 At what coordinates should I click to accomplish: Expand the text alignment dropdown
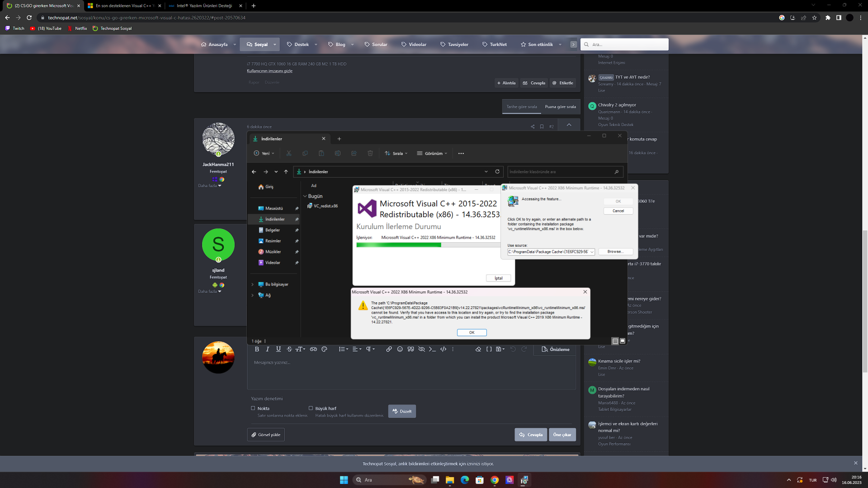pyautogui.click(x=357, y=349)
